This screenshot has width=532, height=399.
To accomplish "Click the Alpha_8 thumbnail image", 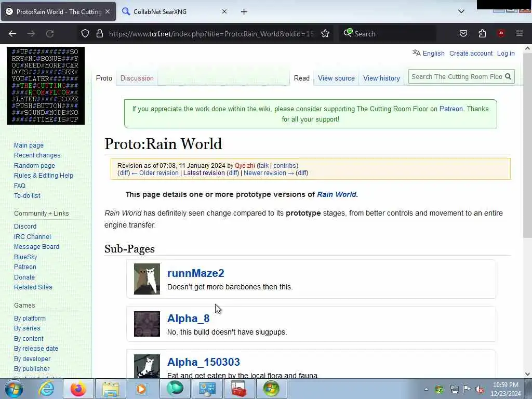I will 147,324.
